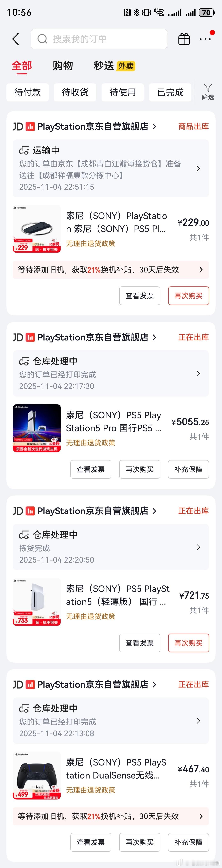Image resolution: width=222 pixels, height=868 pixels.
Task: Select the 待收货 filter chip
Action: point(75,92)
